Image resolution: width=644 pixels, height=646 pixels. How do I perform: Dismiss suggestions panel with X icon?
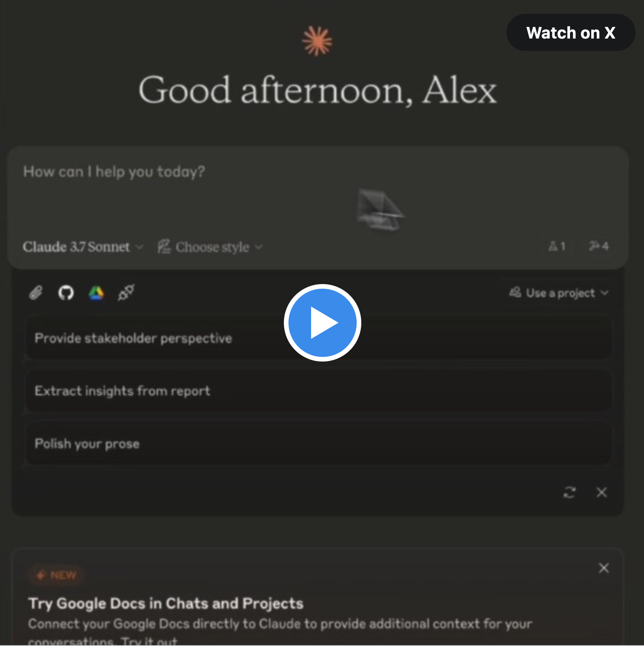[602, 492]
